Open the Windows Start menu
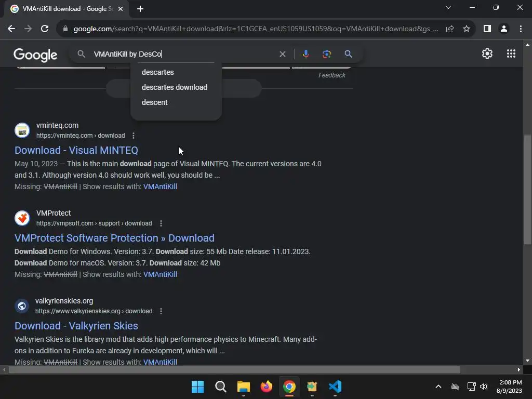The width and height of the screenshot is (532, 399). [x=197, y=387]
